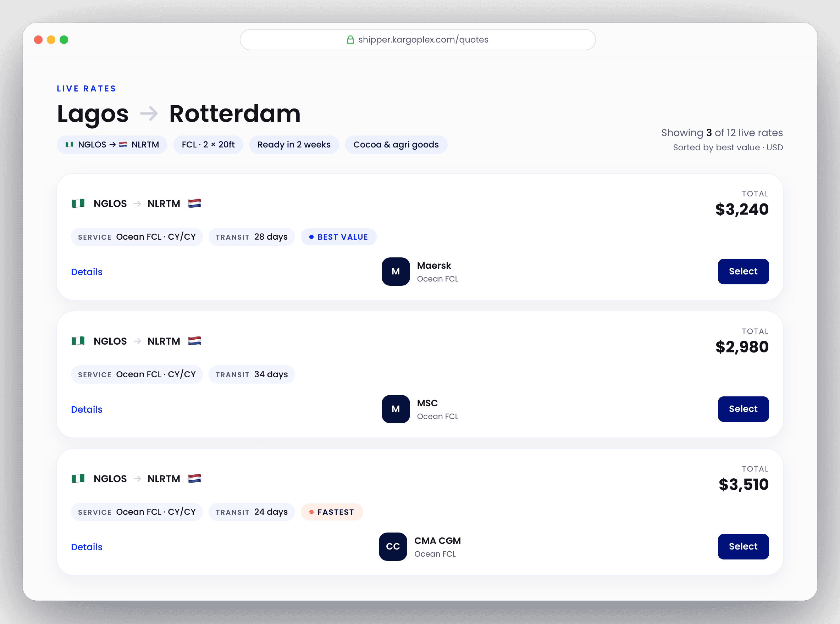
Task: Click the Maersk carrier logo badge
Action: pyautogui.click(x=396, y=272)
